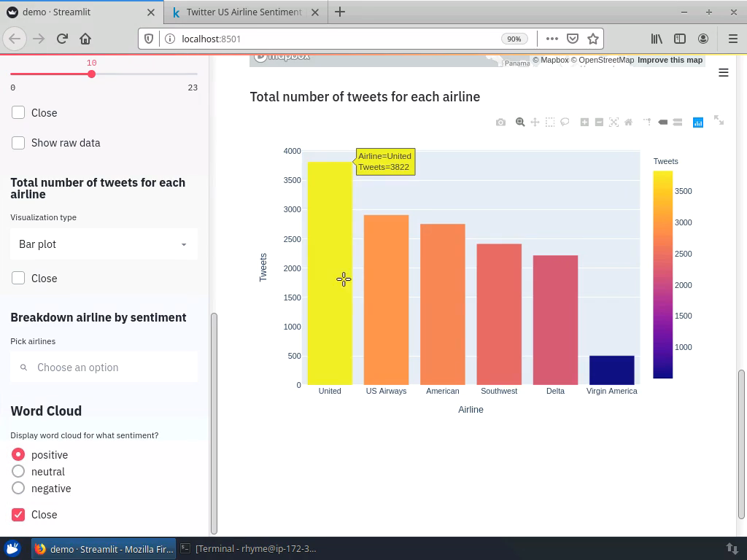Click the main page vertical scrollbar
Image resolution: width=747 pixels, height=560 pixels.
click(x=741, y=444)
